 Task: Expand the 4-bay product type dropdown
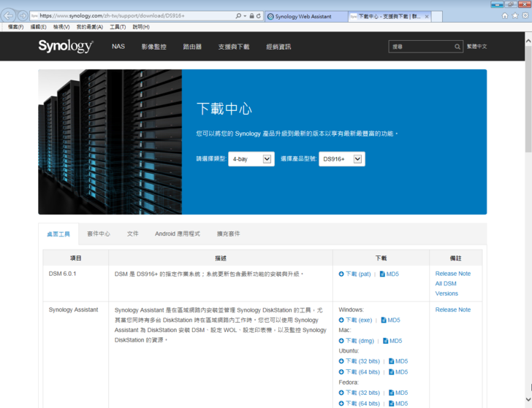click(267, 159)
